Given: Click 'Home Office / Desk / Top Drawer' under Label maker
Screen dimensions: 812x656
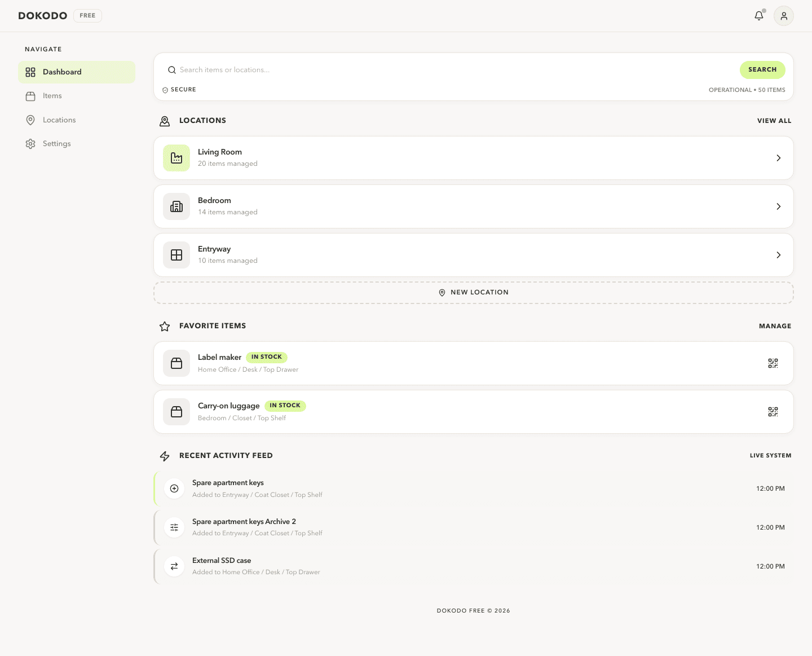Looking at the screenshot, I should tap(248, 370).
